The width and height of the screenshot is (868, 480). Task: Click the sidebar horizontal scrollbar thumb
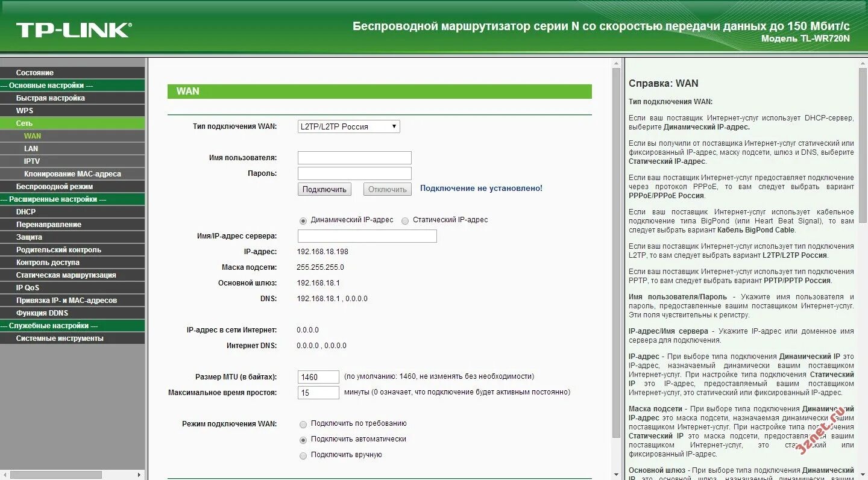tap(56, 475)
